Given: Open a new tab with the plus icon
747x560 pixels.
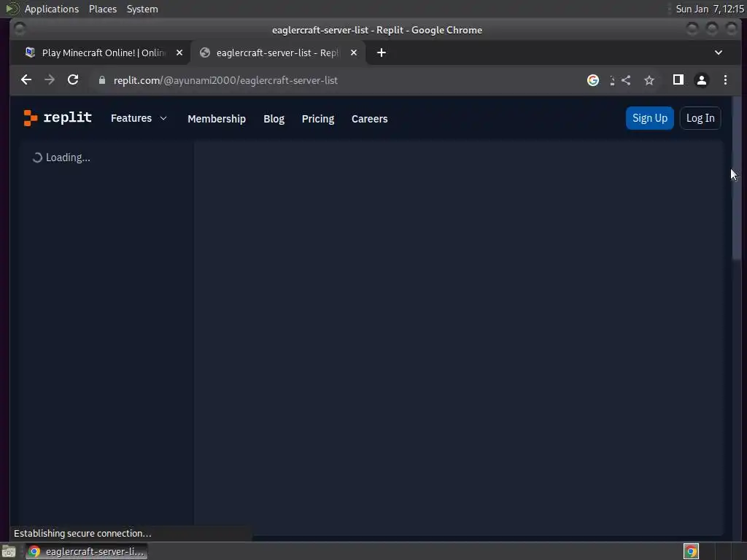Looking at the screenshot, I should coord(381,52).
